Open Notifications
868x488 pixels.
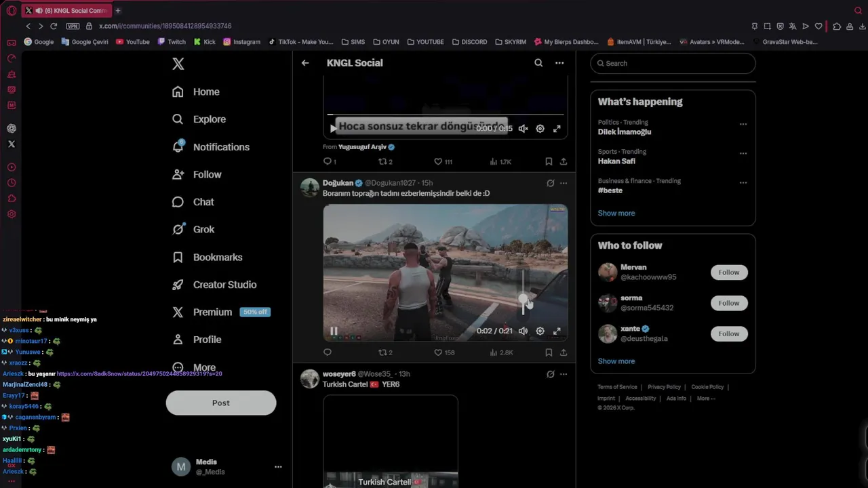coord(211,147)
